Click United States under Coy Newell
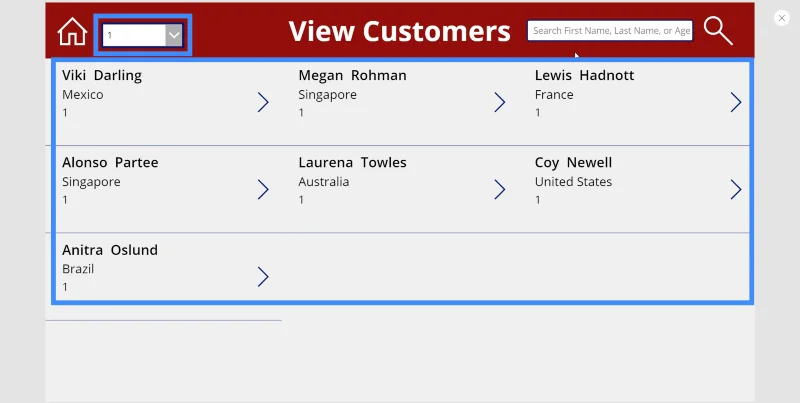This screenshot has width=800, height=403. (x=573, y=182)
